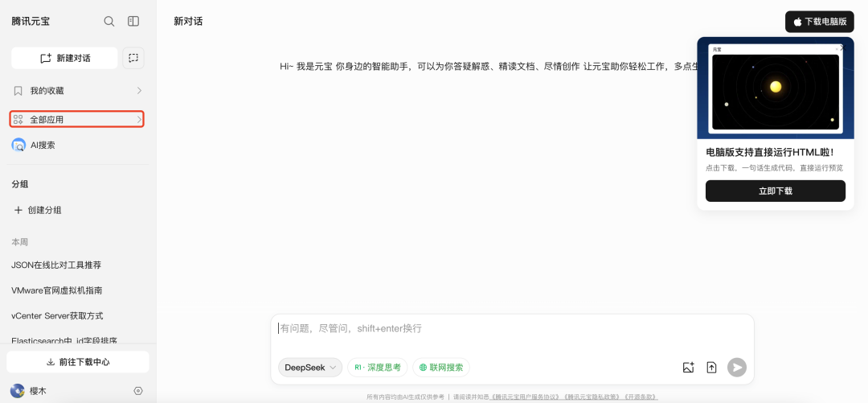Click the send message arrow button
The image size is (868, 403).
737,367
